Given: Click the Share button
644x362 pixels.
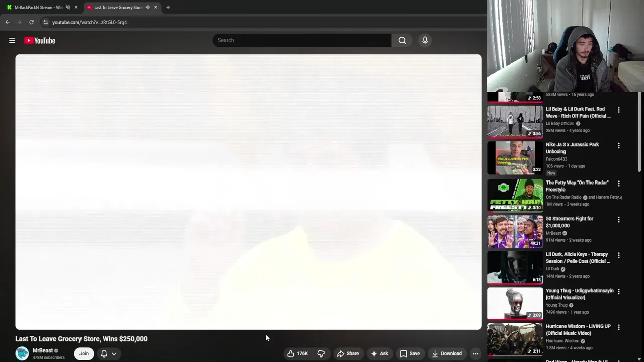Looking at the screenshot, I should click(x=348, y=354).
